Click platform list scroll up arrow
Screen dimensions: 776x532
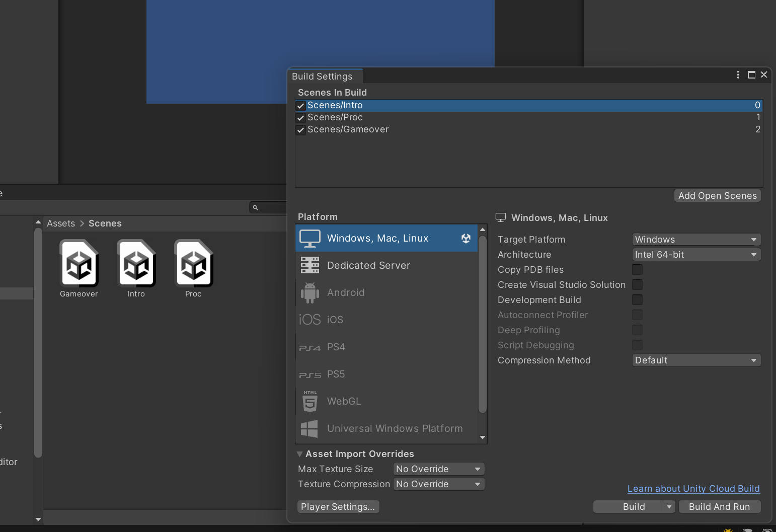(483, 230)
